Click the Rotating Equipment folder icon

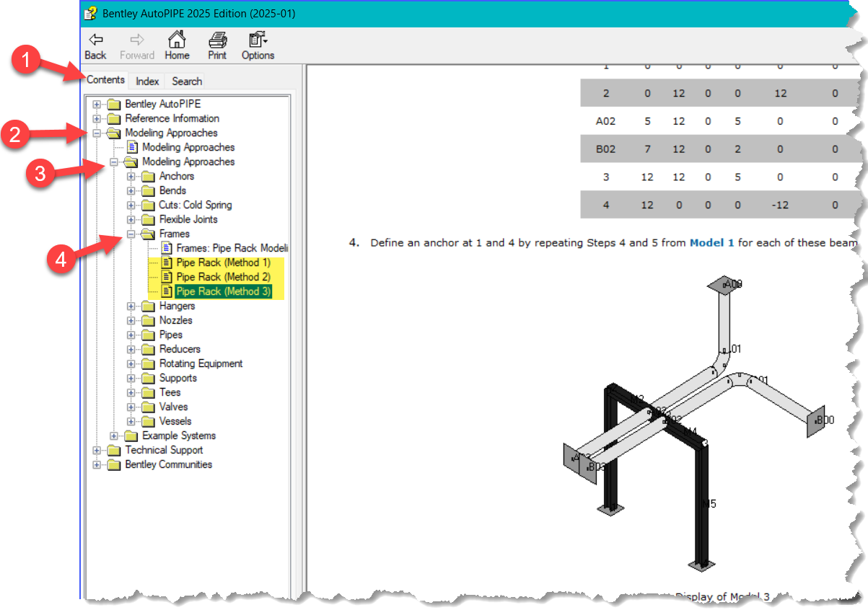pos(148,363)
